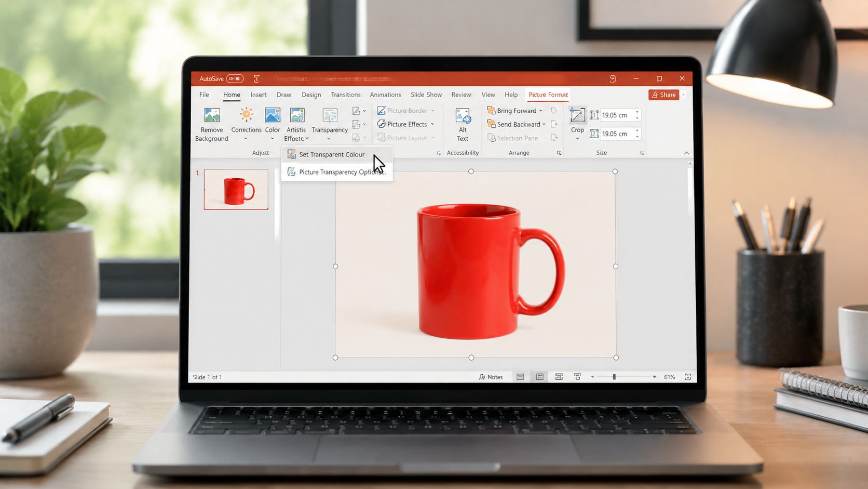Open the File tab

pos(204,95)
